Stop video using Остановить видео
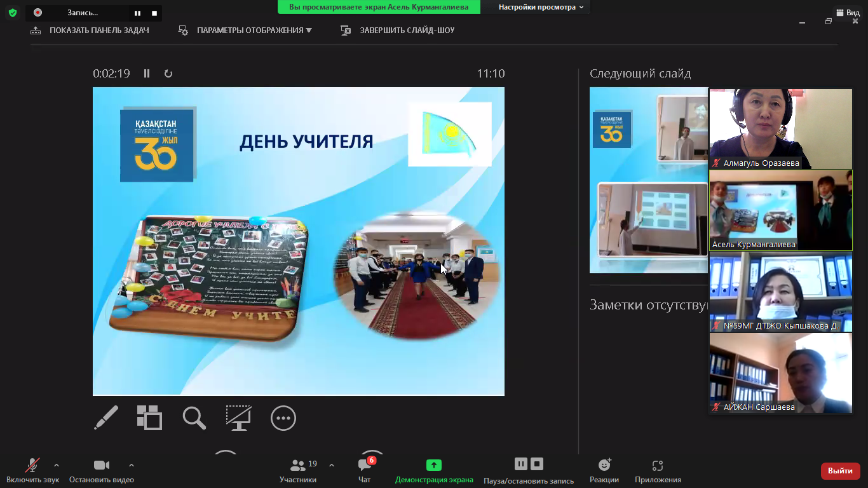Screen dimensions: 868x488 coord(102,471)
